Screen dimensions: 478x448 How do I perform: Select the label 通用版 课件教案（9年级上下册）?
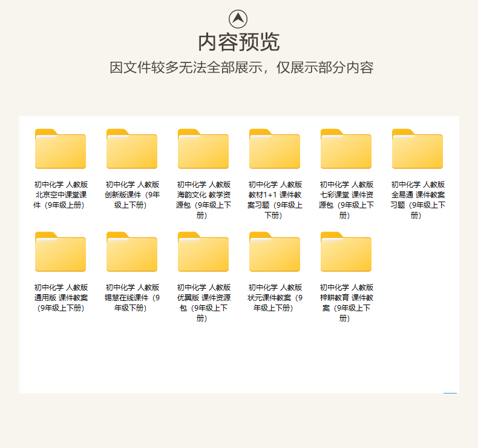point(61,298)
